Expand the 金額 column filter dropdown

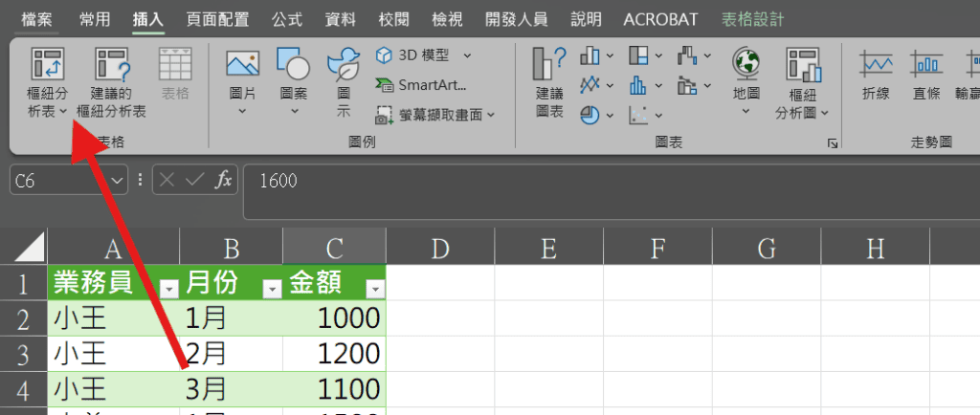coord(374,289)
